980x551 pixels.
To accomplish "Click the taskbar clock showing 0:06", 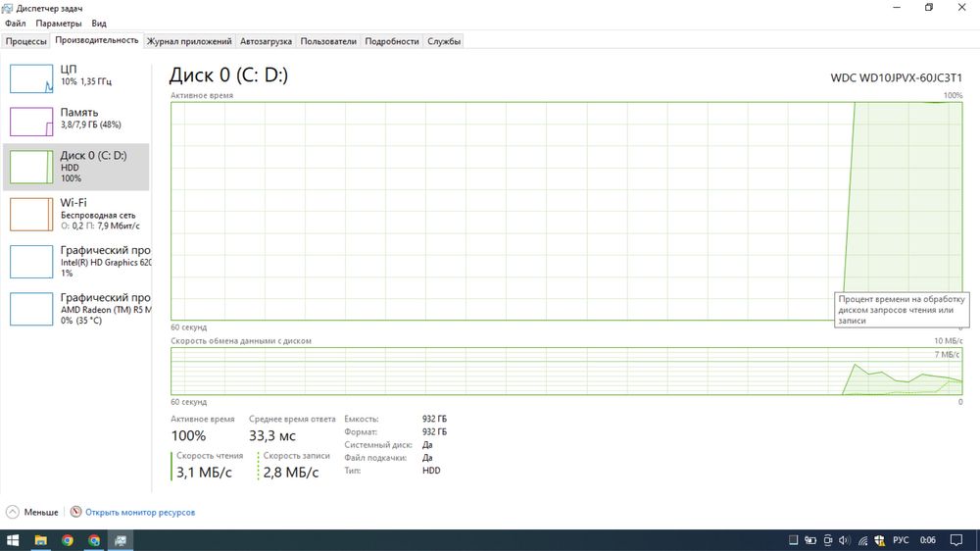I will [928, 540].
